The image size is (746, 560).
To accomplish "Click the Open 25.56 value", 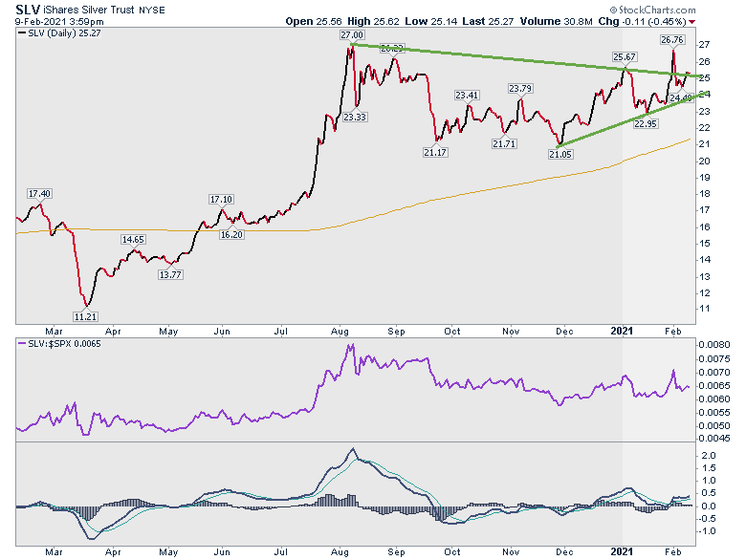I will (314, 21).
